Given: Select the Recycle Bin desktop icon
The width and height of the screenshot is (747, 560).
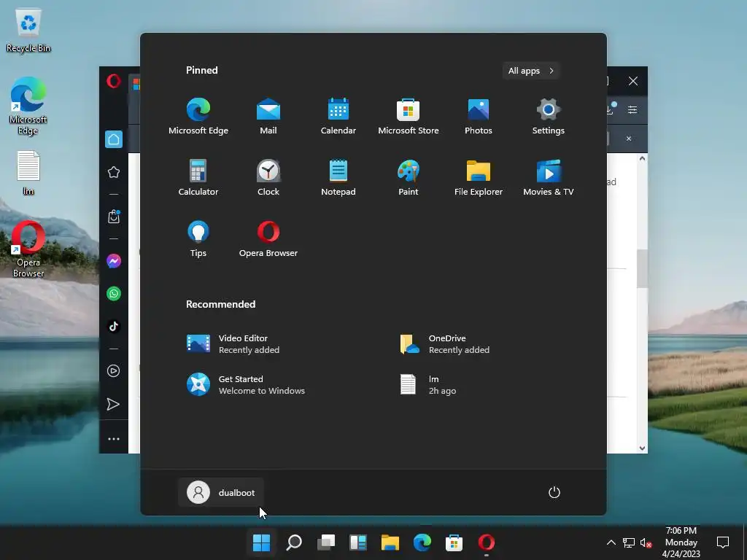Looking at the screenshot, I should tap(28, 31).
